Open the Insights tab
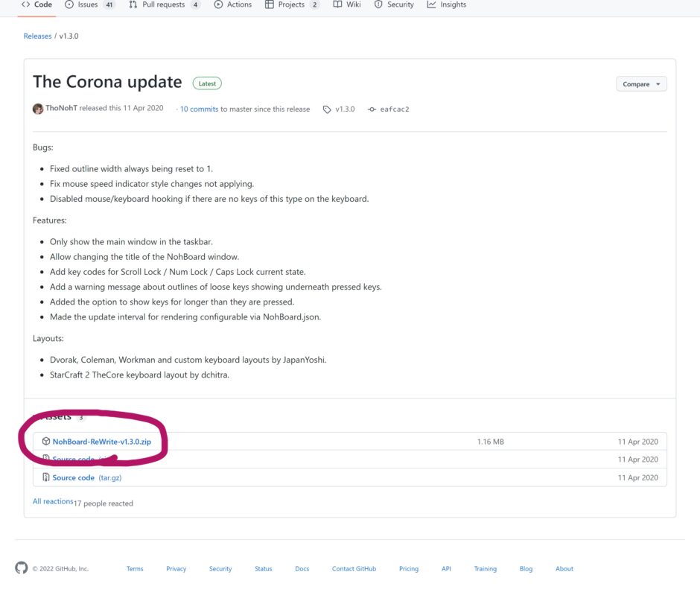Viewport: 700px width, 601px height. coord(453,4)
